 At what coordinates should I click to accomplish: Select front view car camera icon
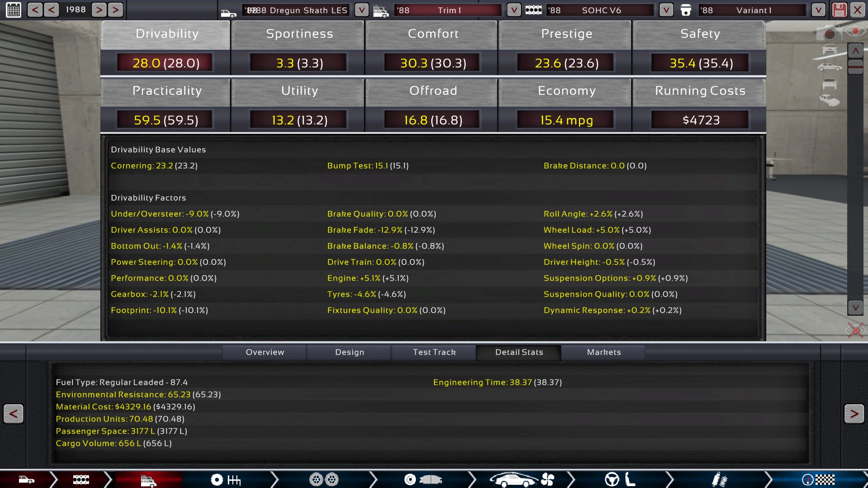pyautogui.click(x=830, y=49)
